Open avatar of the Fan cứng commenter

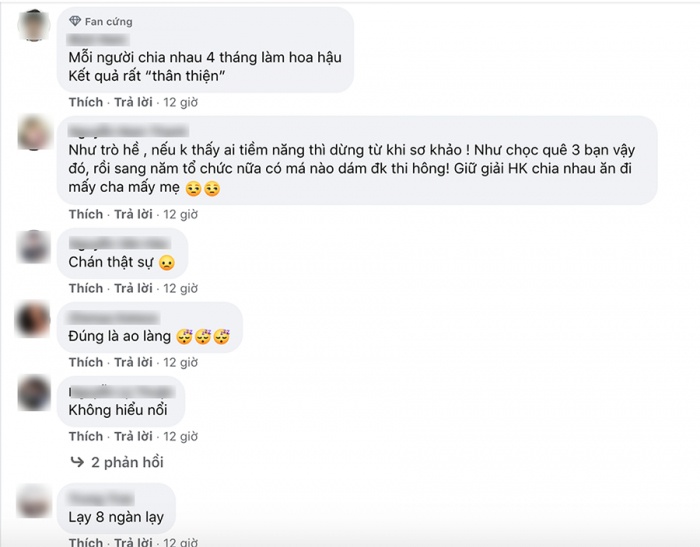34,25
